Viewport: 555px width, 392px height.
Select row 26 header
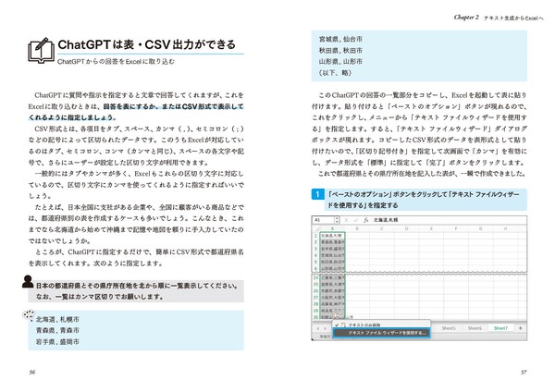click(x=315, y=291)
